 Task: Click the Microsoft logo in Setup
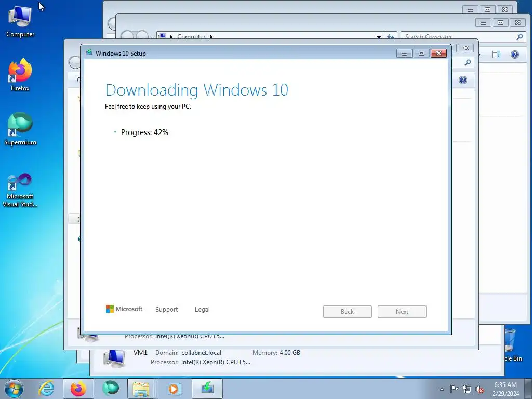(124, 309)
